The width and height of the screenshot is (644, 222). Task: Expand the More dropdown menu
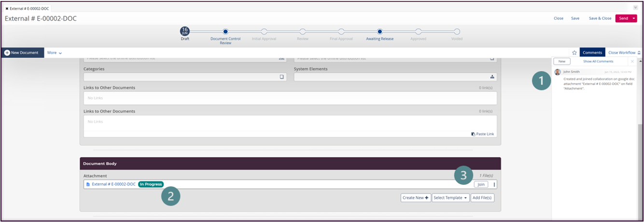click(54, 53)
